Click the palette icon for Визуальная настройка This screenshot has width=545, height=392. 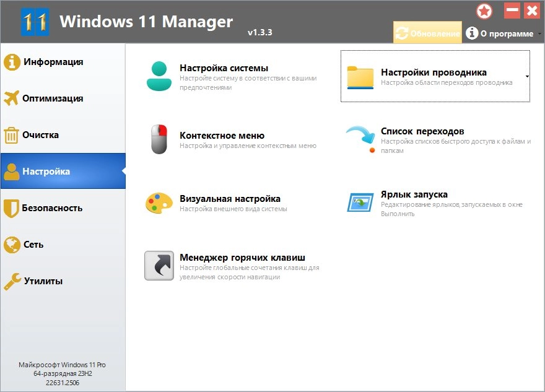[159, 203]
